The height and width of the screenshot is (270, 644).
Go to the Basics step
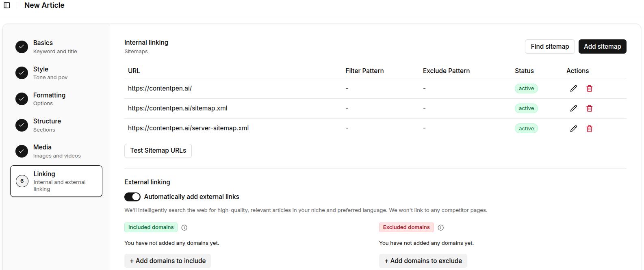pos(43,47)
